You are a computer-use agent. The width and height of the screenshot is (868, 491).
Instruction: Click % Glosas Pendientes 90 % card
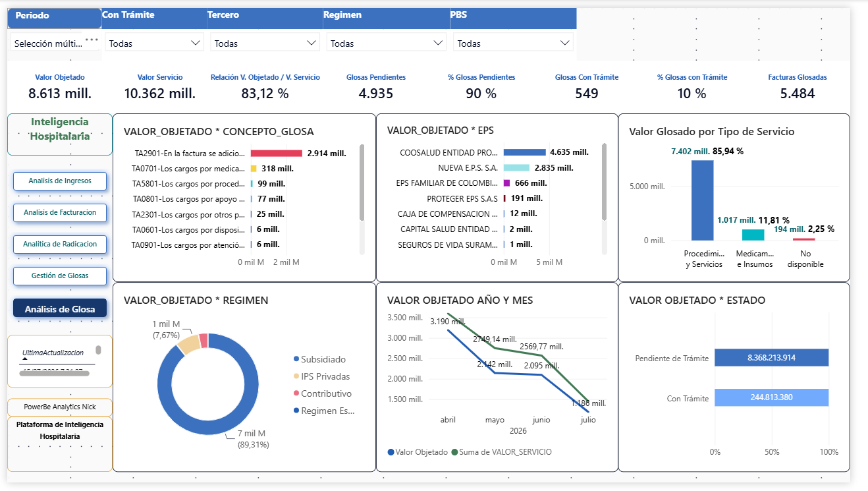481,86
